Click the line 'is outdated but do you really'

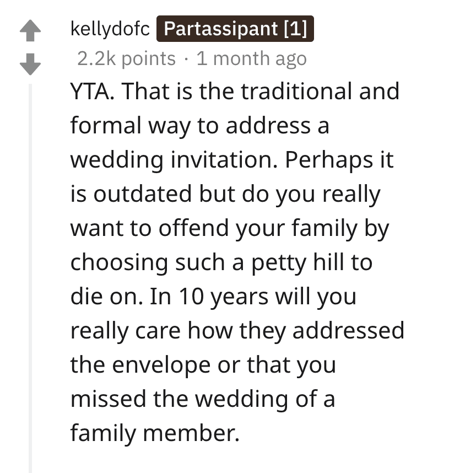click(x=225, y=194)
